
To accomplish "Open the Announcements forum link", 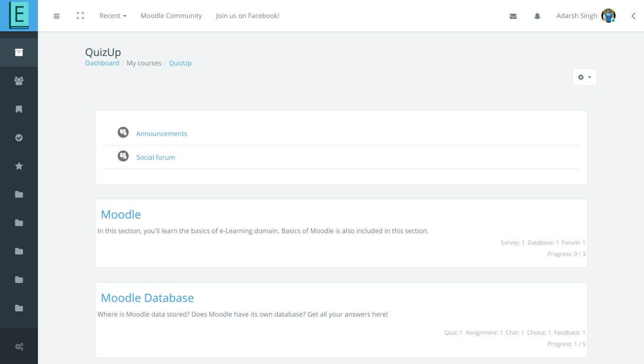I will point(162,134).
